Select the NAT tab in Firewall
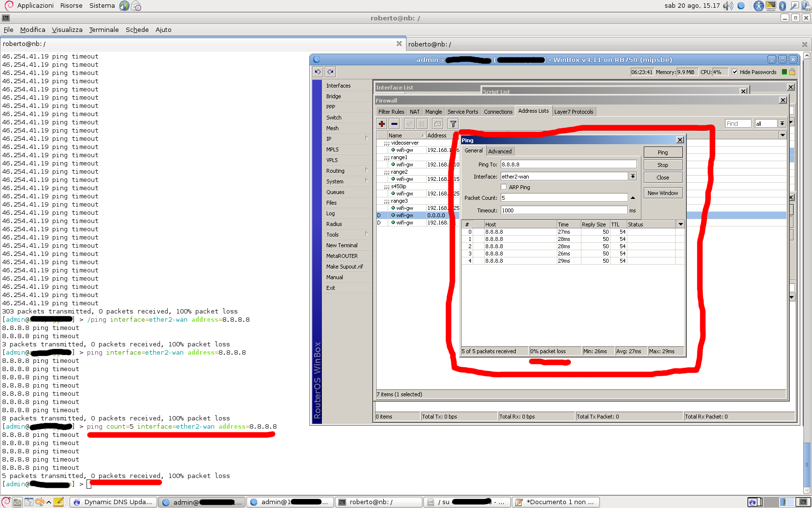Screen dimensions: 812x508 (x=415, y=112)
